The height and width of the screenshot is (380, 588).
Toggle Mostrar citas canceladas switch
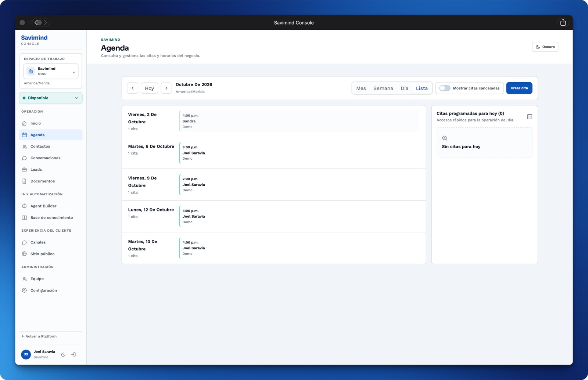point(445,88)
